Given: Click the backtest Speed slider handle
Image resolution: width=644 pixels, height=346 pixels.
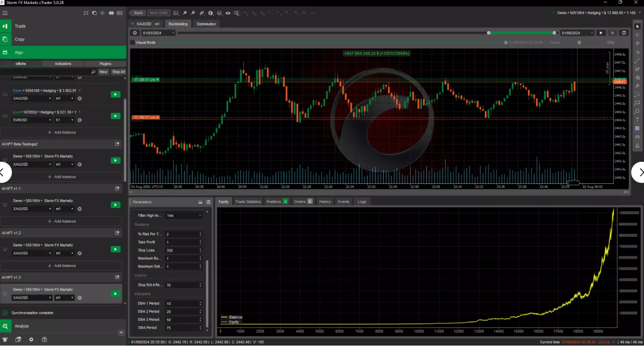Looking at the screenshot, I should [579, 43].
